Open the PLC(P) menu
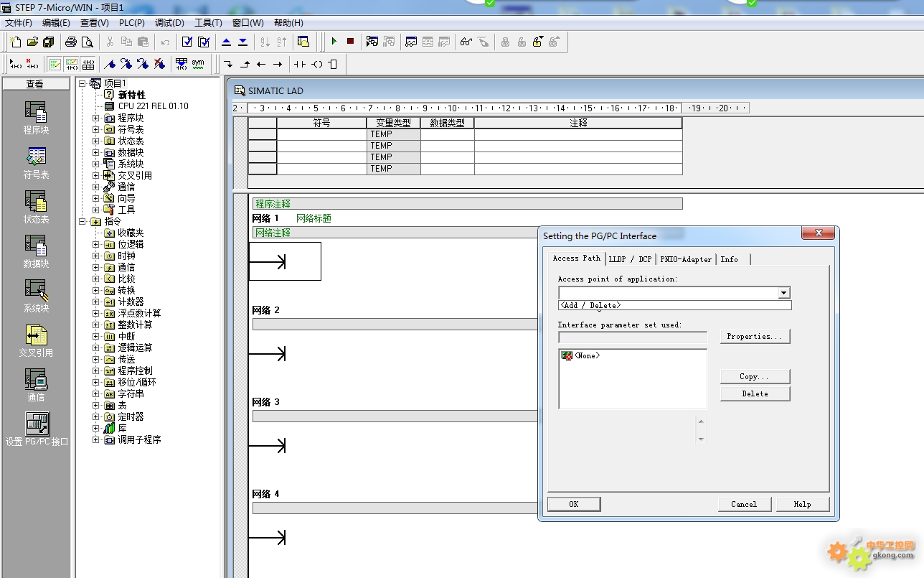Viewport: 924px width, 578px height. tap(132, 23)
